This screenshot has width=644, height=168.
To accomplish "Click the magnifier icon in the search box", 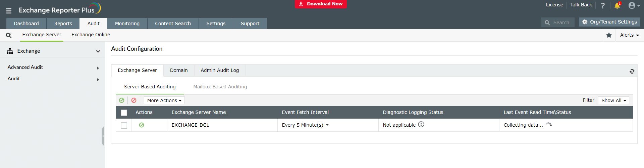I will point(547,23).
